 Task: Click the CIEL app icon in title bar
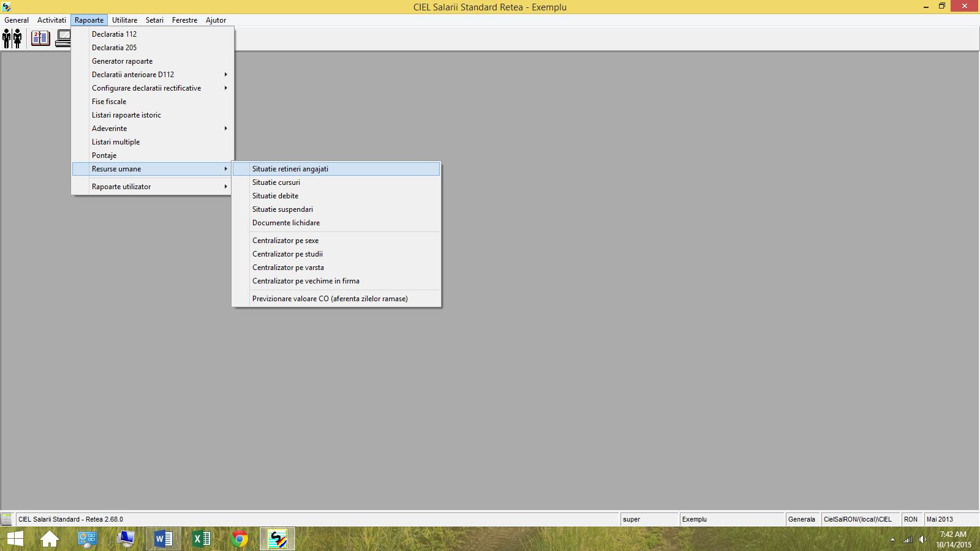point(6,7)
